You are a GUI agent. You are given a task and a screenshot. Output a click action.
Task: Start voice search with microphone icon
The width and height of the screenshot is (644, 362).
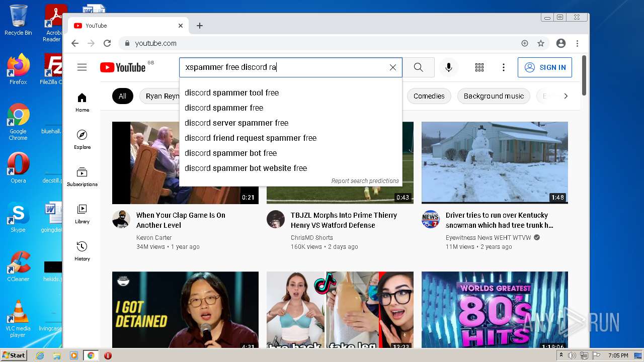[449, 67]
